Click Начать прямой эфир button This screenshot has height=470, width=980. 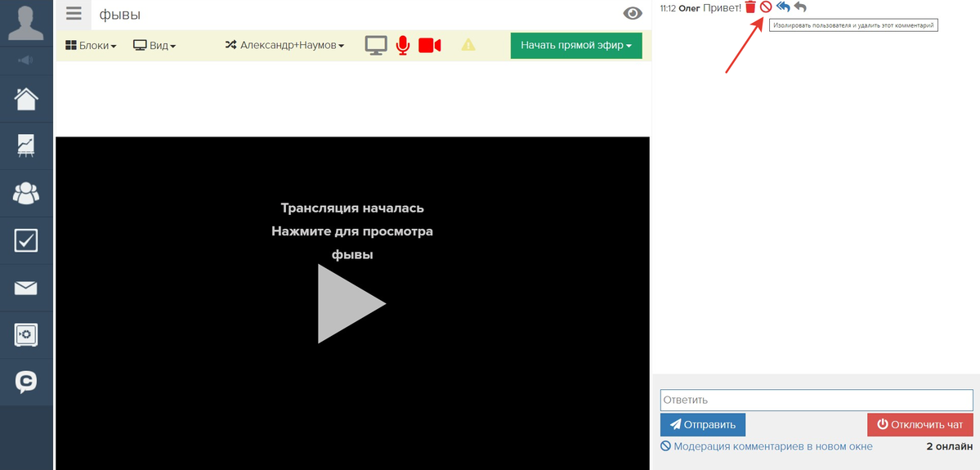576,46
